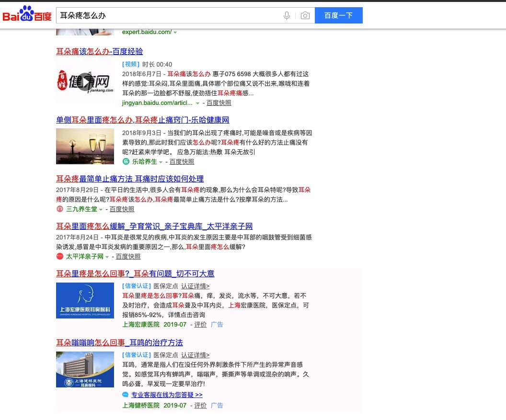Open the 上海健桥医院 source link
Screen dimensions: 506x420
click(141, 406)
